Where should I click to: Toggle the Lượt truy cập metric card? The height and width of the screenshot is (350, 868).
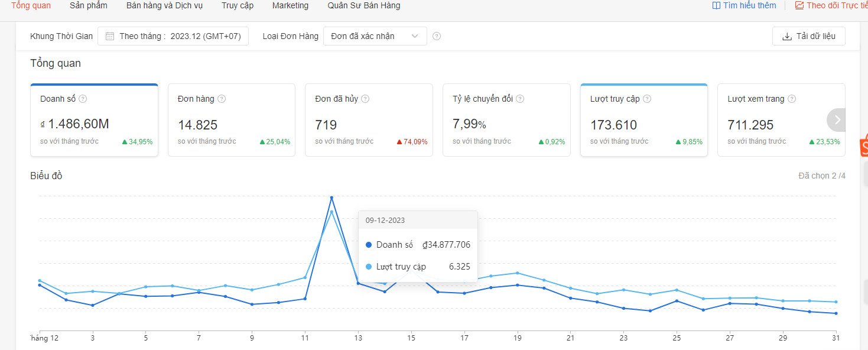(x=643, y=121)
